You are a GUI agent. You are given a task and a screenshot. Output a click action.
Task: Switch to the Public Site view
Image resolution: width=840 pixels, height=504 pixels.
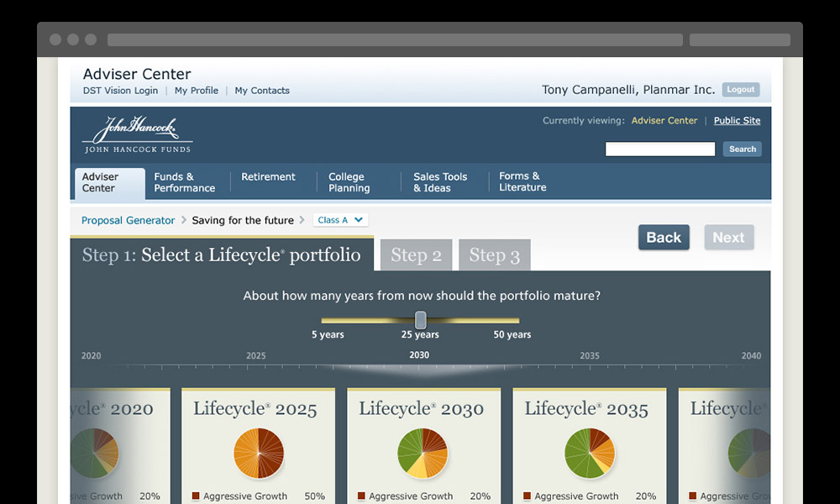[737, 120]
